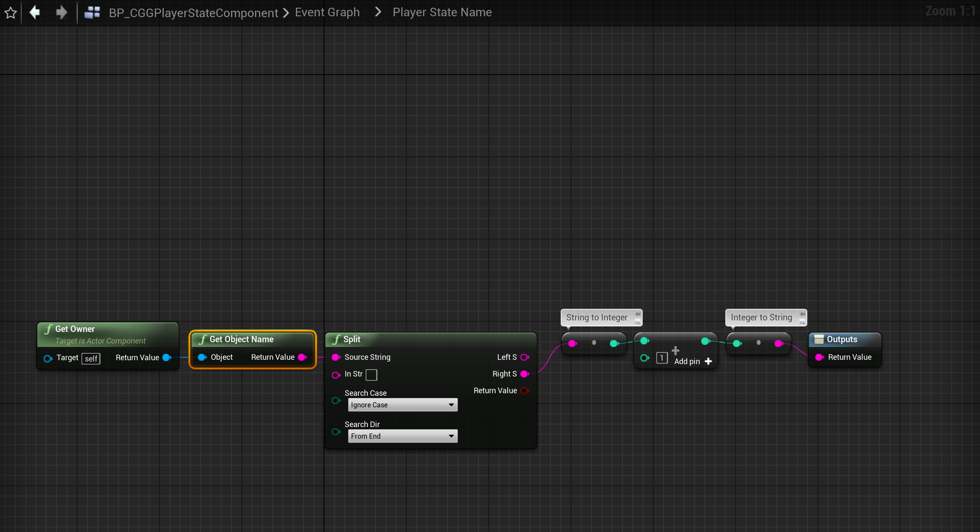980x532 pixels.
Task: Open BP_CGGPlayerStateComponent breadcrumb
Action: click(x=193, y=13)
